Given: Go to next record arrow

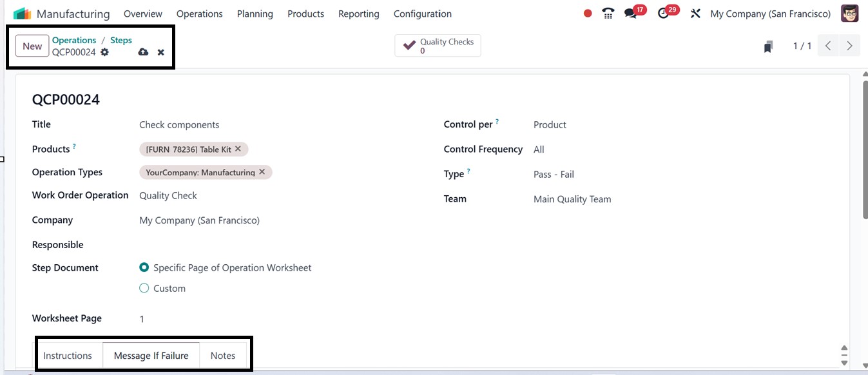Looking at the screenshot, I should (x=849, y=46).
